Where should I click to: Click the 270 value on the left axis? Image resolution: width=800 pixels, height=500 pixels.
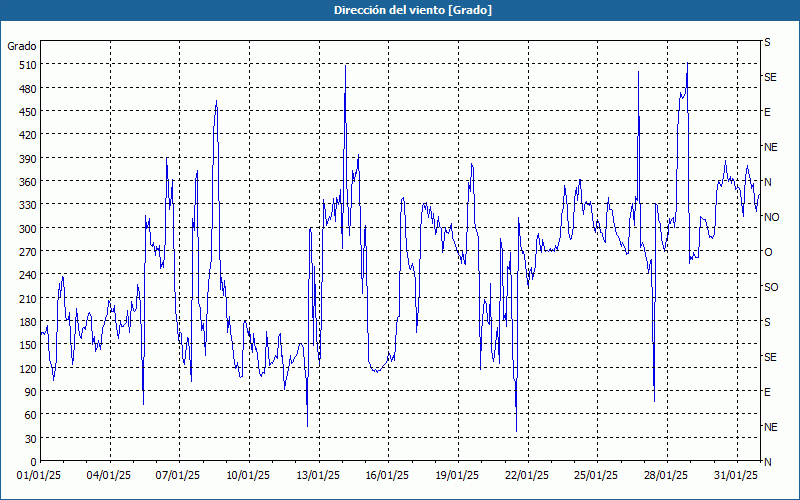(x=28, y=252)
